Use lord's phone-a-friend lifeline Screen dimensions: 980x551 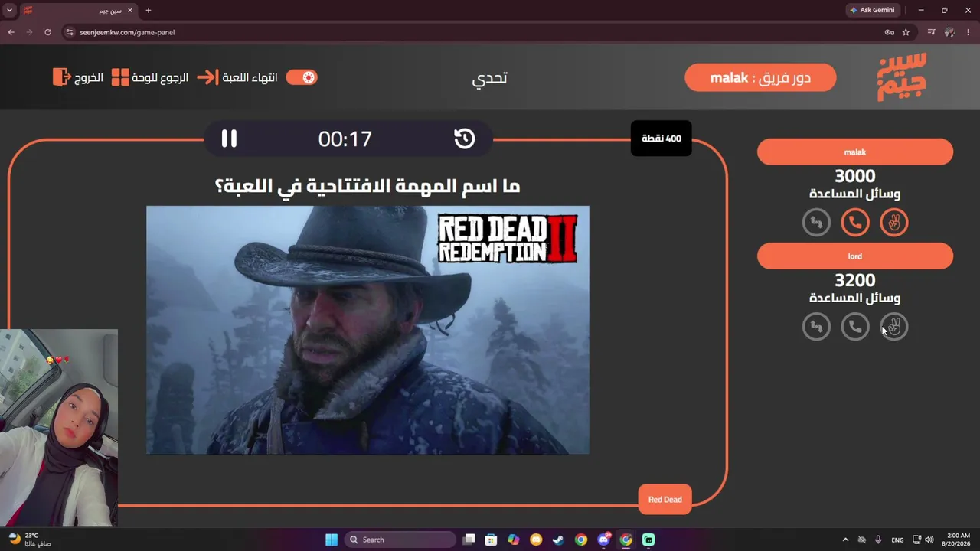point(855,327)
